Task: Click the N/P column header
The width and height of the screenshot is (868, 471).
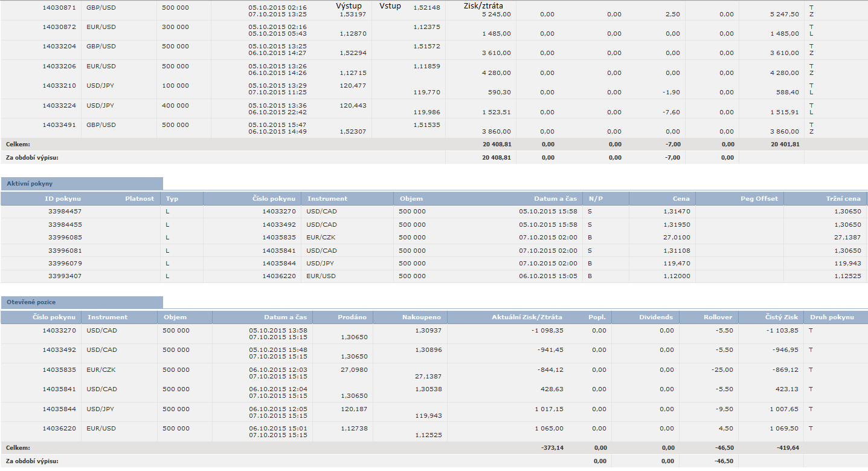Action: pos(596,198)
